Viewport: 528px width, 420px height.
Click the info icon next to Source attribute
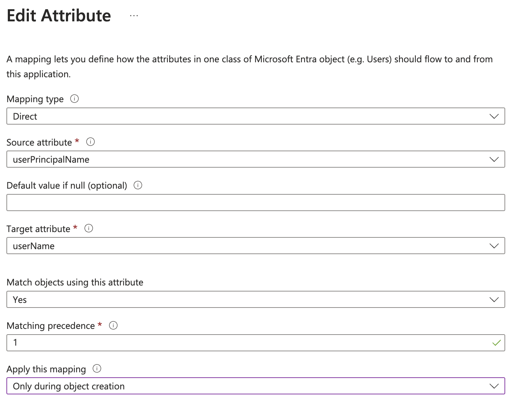point(90,142)
